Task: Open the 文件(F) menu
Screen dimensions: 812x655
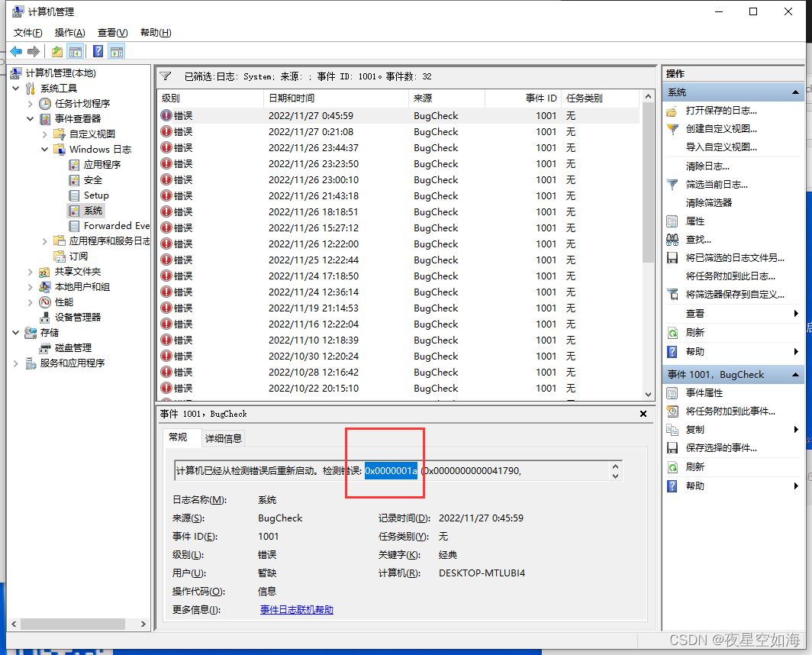Action: 27,33
